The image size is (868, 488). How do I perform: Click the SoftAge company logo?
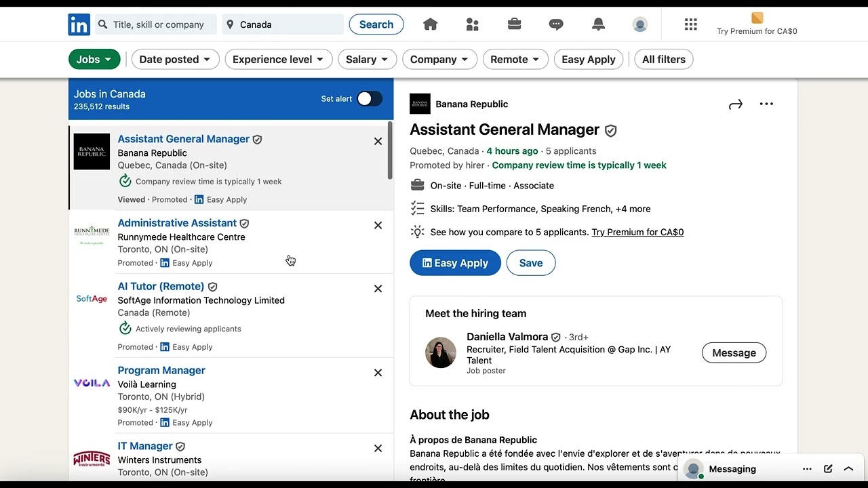tap(92, 299)
